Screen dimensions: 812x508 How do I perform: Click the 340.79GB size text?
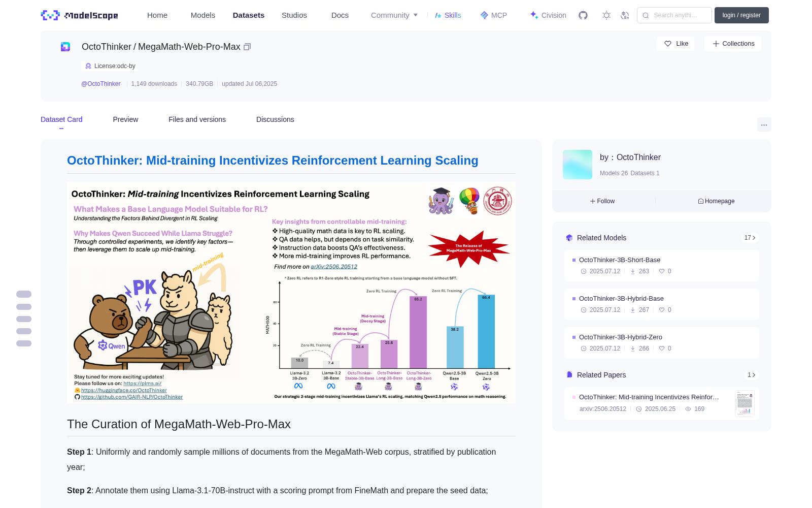[199, 84]
